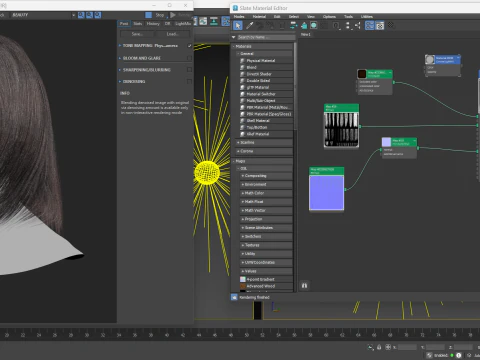Expand the Corona materials group
Viewport: 480px width, 360px height.
coord(264,151)
